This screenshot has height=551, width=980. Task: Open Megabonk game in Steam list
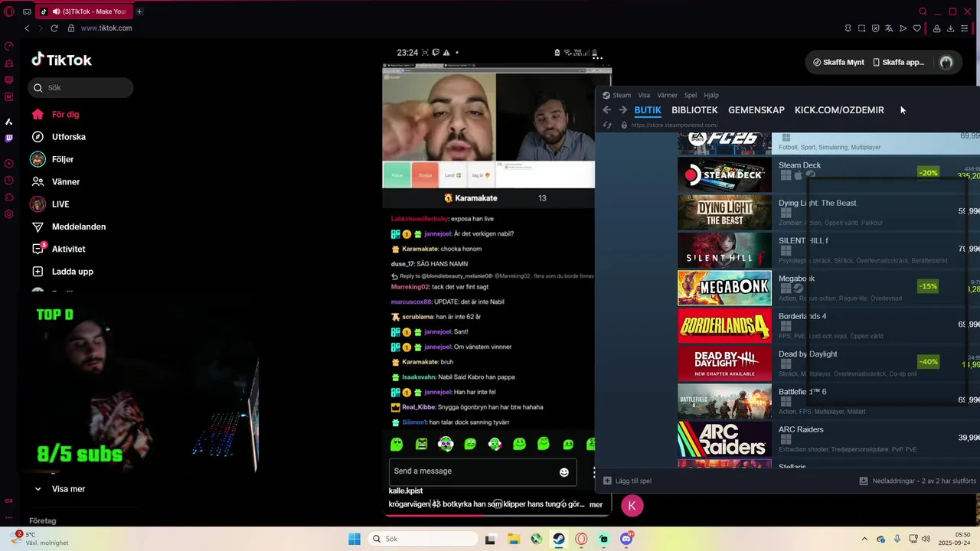coord(828,288)
